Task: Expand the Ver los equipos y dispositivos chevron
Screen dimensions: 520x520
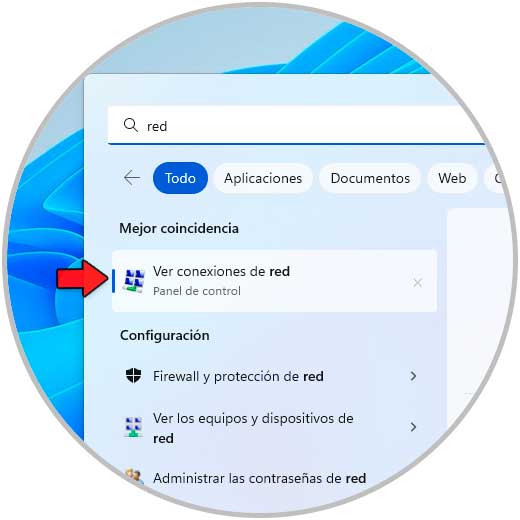Action: (x=413, y=427)
